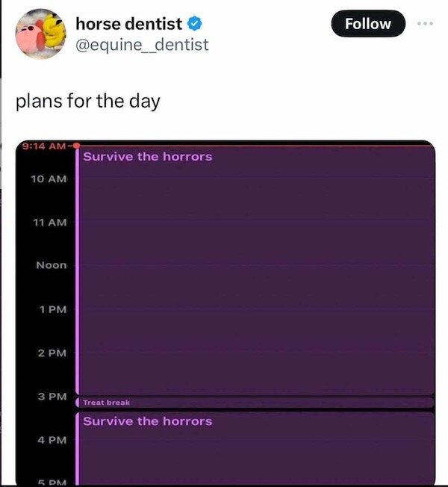Click the blue verified badge
This screenshot has width=448, height=487.
pyautogui.click(x=193, y=25)
